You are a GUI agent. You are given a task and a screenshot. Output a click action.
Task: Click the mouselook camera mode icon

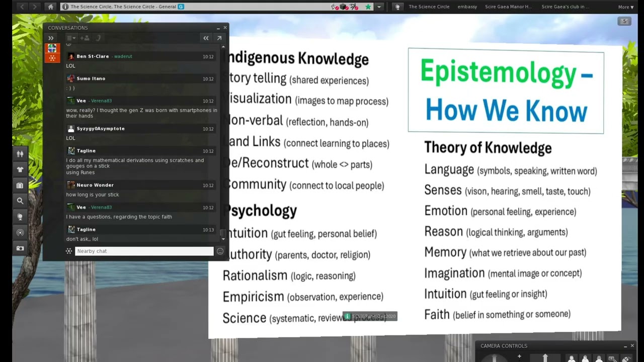(x=626, y=358)
